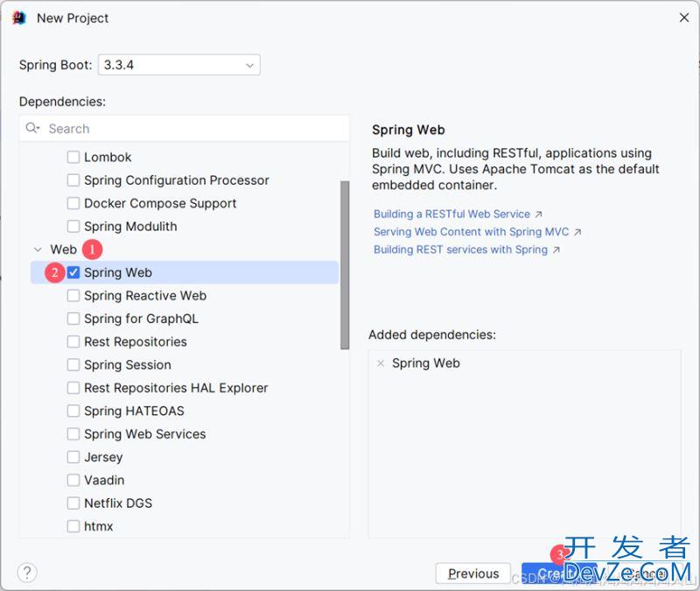Click the dependencies list scrollbar thumb
Screen dimensions: 700x591
[345, 265]
